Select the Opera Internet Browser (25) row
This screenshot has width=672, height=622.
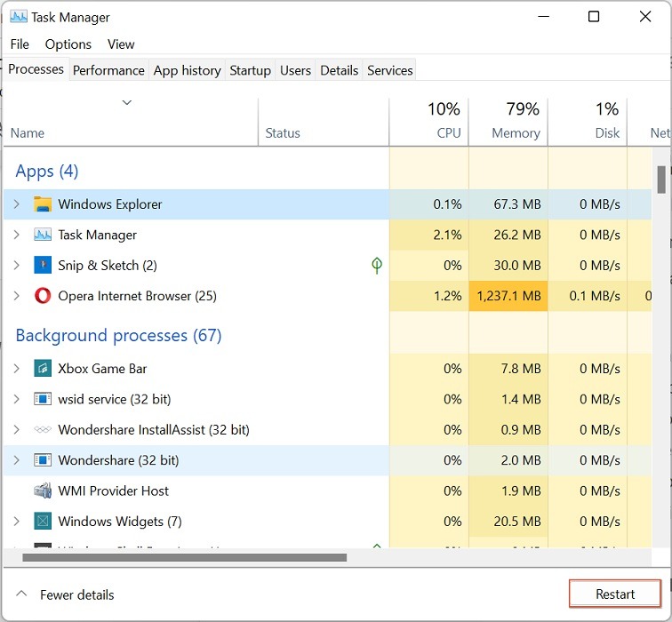(327, 296)
